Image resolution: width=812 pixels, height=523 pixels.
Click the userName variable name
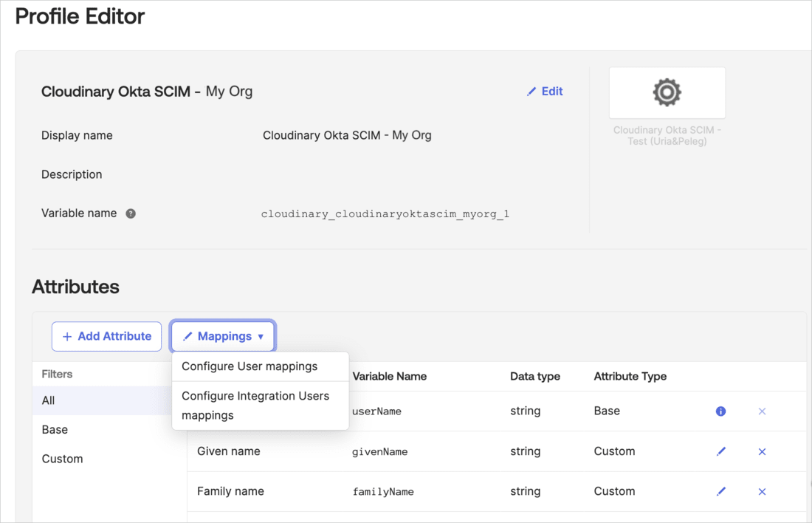coord(376,411)
